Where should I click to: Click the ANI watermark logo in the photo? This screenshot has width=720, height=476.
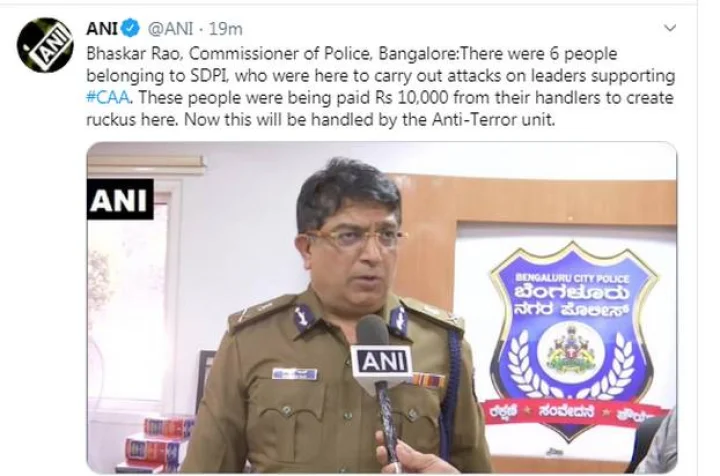[x=119, y=200]
